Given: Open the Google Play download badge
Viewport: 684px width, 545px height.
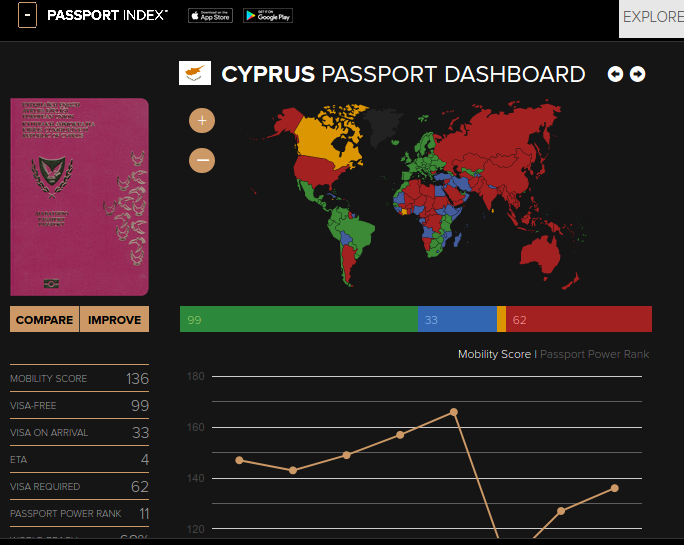Looking at the screenshot, I should point(267,16).
